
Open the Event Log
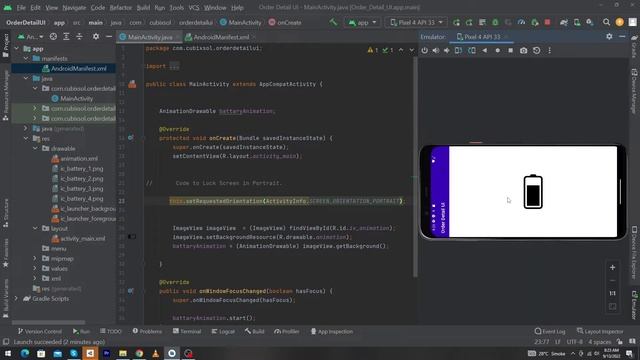(x=550, y=331)
